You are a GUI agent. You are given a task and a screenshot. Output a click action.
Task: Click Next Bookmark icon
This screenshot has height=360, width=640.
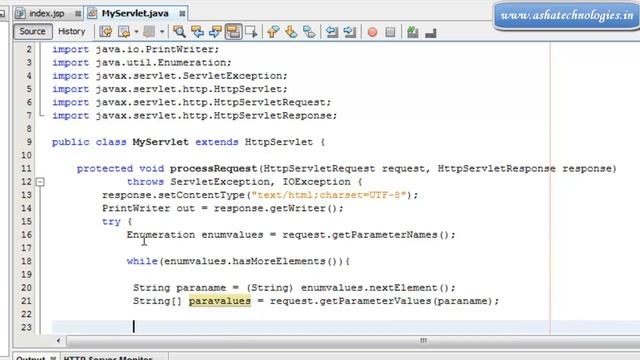coord(291,32)
